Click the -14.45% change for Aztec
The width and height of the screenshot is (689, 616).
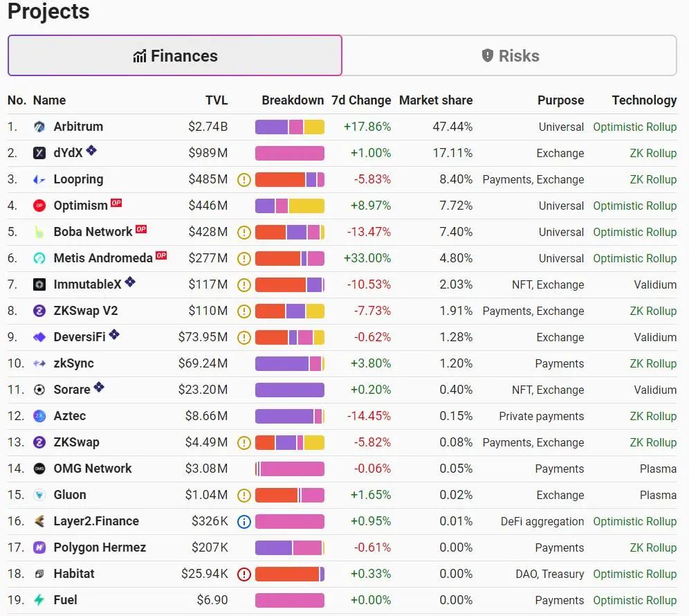pos(369,416)
